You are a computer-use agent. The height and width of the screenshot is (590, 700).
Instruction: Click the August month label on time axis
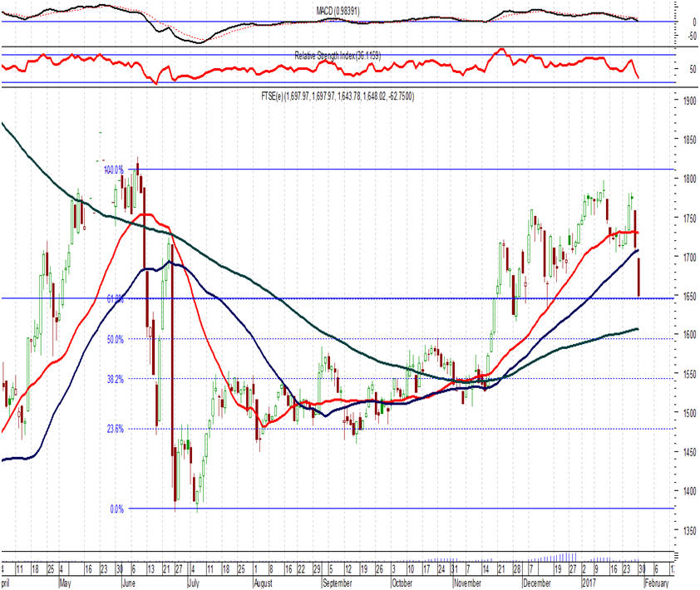click(x=263, y=583)
